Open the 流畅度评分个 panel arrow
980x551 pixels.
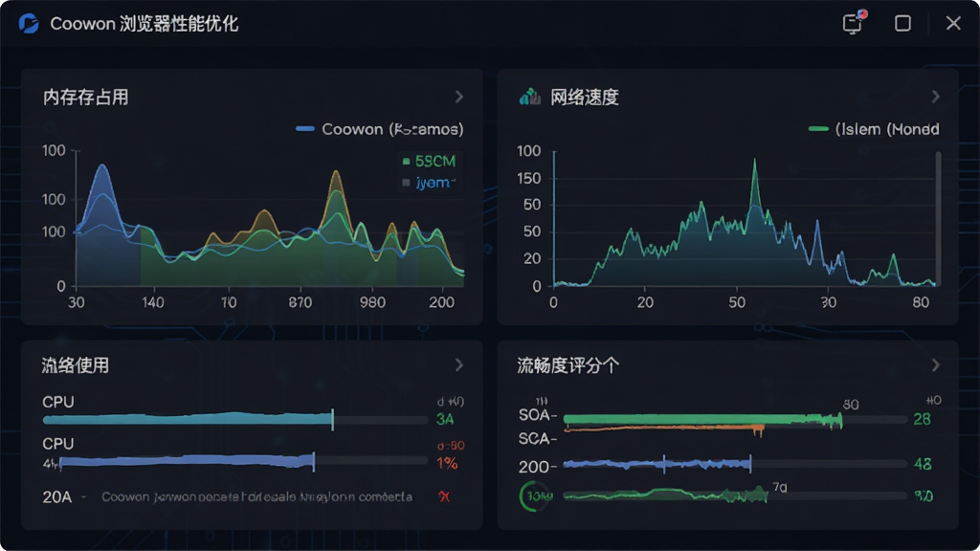(936, 364)
